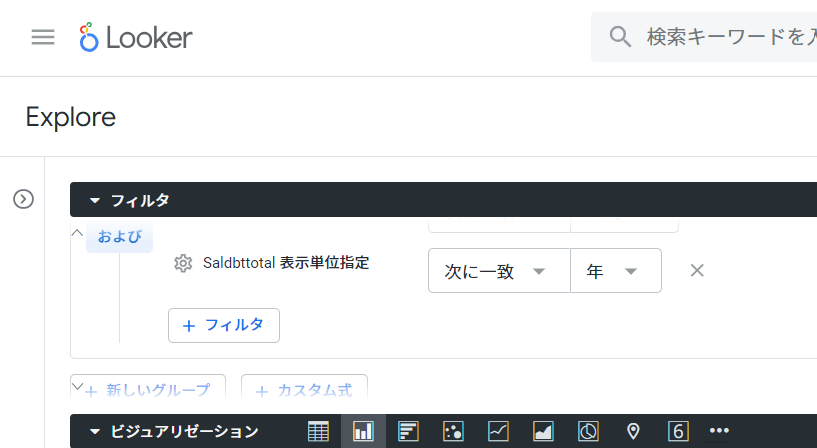Viewport: 817px width, 448px height.
Task: Go to Looker home via logo
Action: coord(136,38)
